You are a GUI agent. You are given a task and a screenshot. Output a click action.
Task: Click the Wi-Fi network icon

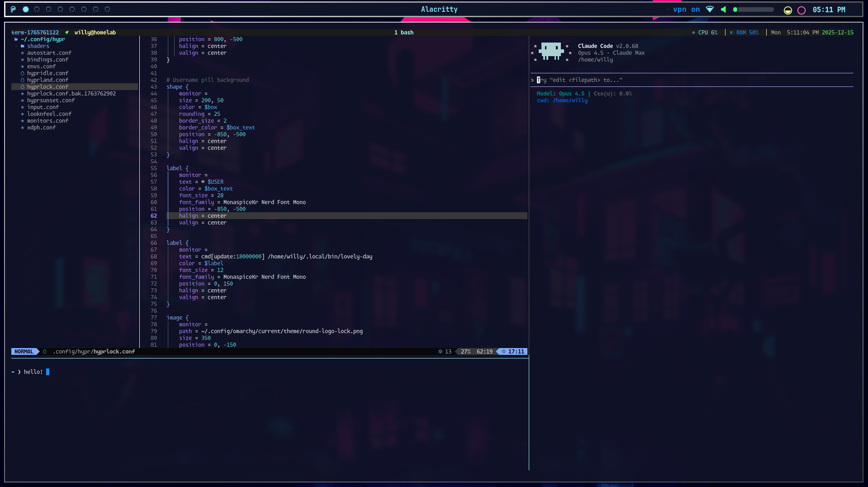[x=710, y=10]
